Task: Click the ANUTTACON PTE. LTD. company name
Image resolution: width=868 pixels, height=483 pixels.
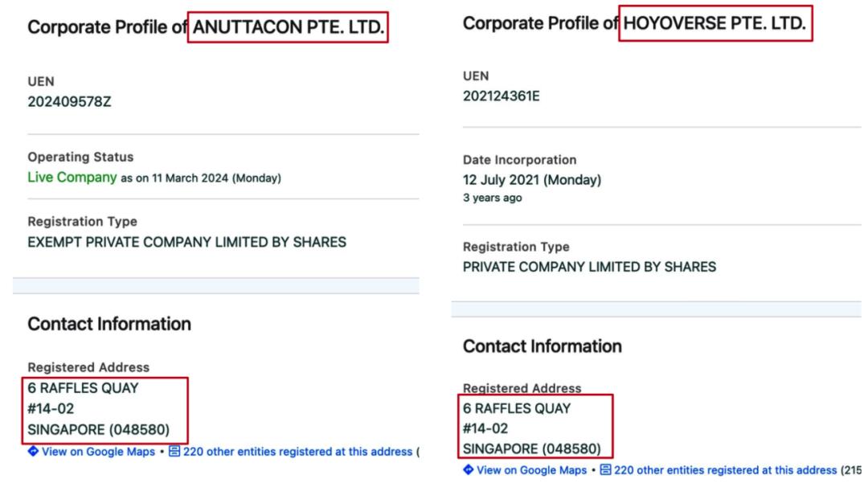Action: tap(287, 27)
